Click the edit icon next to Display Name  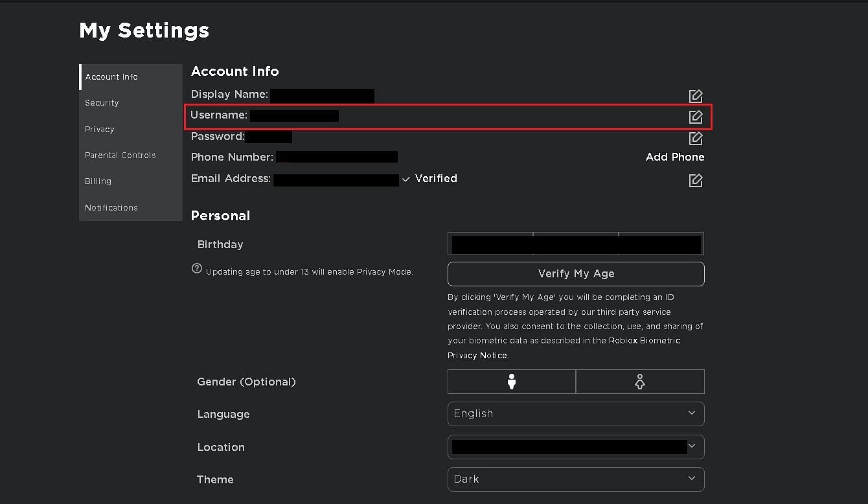click(x=695, y=96)
